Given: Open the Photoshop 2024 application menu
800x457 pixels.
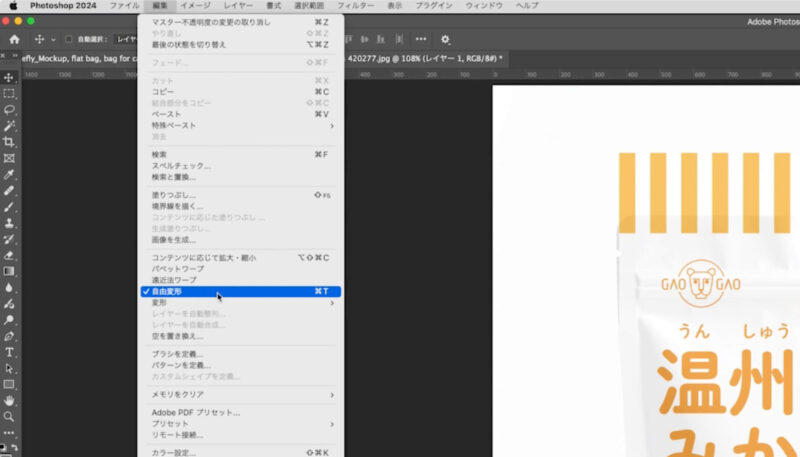Looking at the screenshot, I should (63, 6).
